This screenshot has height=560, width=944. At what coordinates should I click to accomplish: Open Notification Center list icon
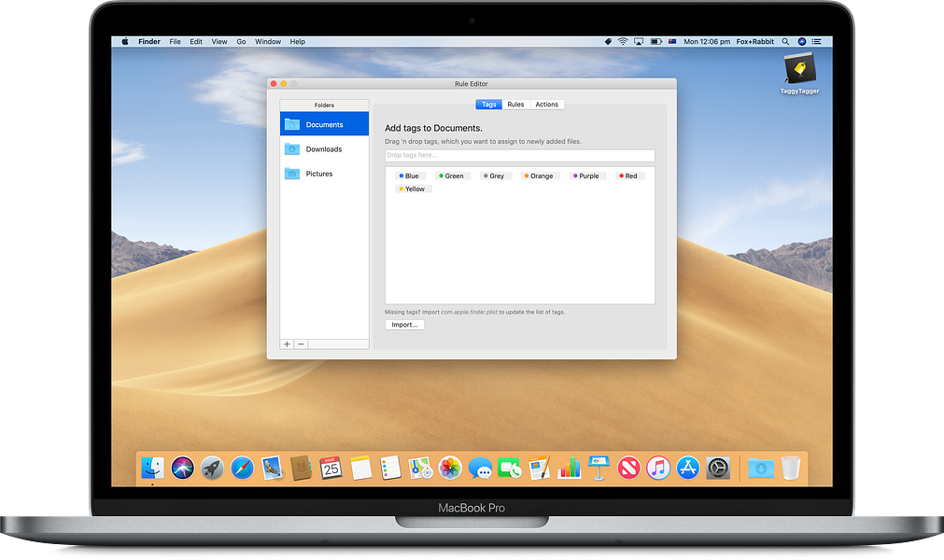click(817, 41)
